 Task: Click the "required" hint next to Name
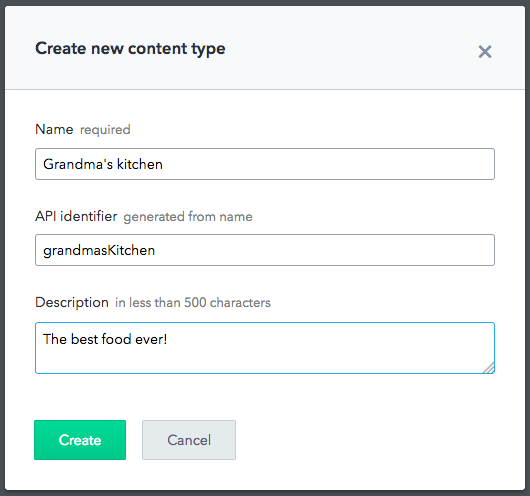[x=105, y=130]
